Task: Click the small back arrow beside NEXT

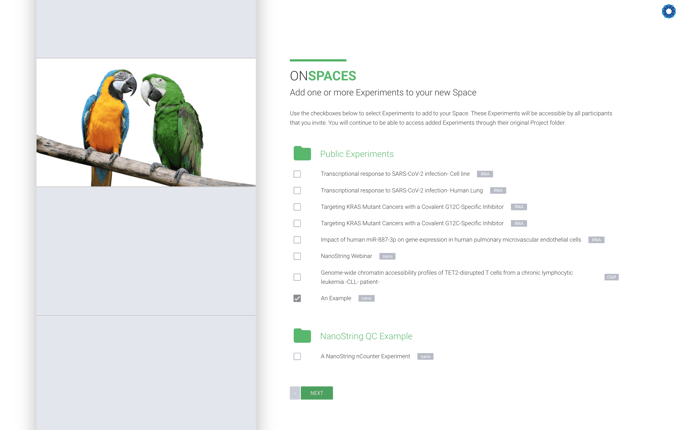Action: coord(295,393)
